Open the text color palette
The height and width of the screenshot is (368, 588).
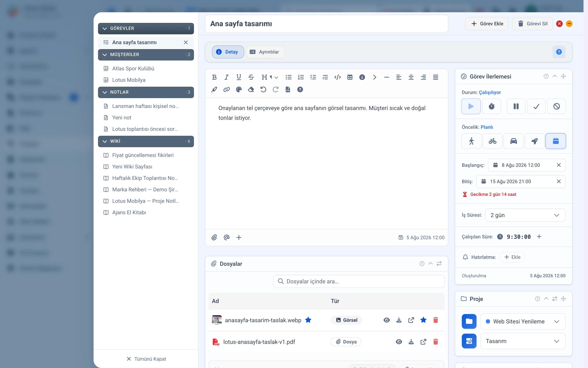coord(239,90)
